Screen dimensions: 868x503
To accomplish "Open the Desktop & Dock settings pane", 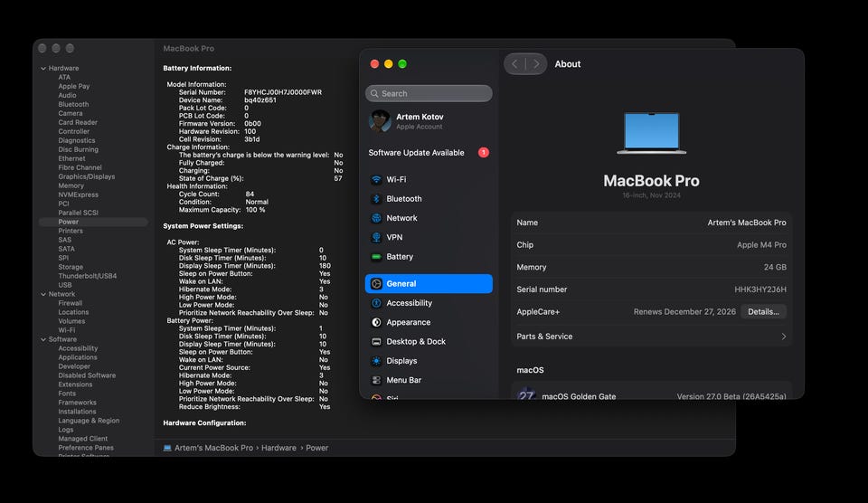I will 429,342.
